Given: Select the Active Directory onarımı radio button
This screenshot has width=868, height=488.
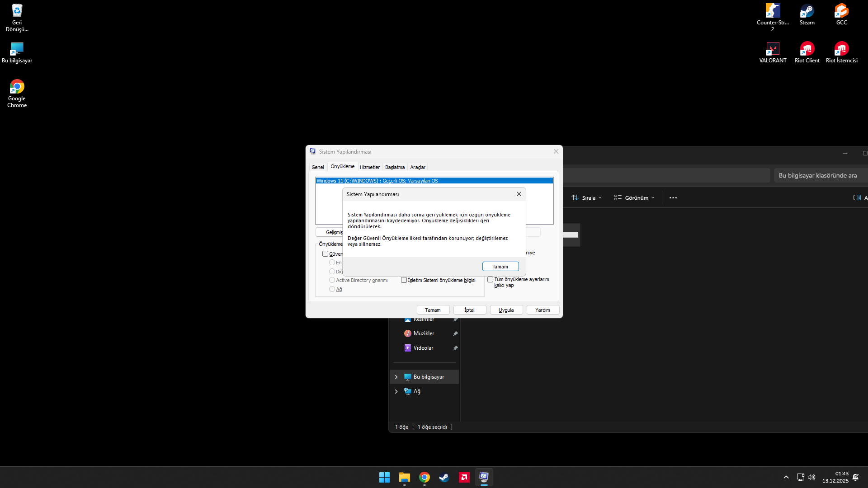Looking at the screenshot, I should coord(332,280).
